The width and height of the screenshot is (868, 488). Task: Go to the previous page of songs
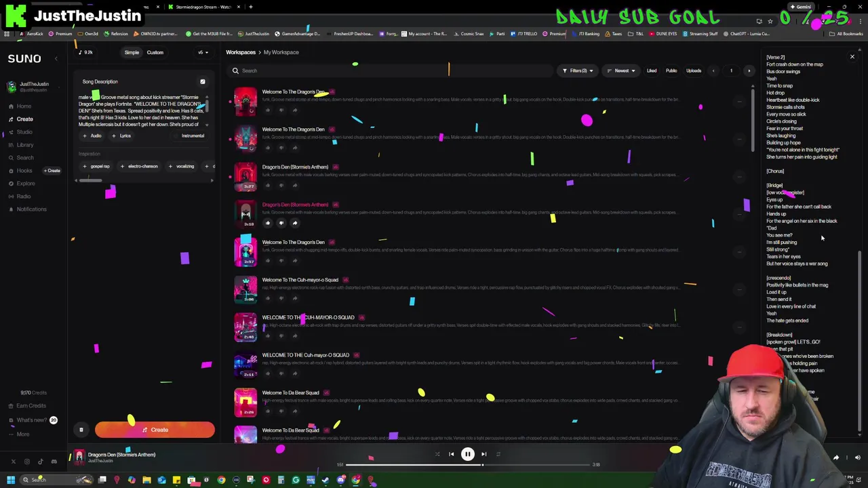(x=713, y=70)
